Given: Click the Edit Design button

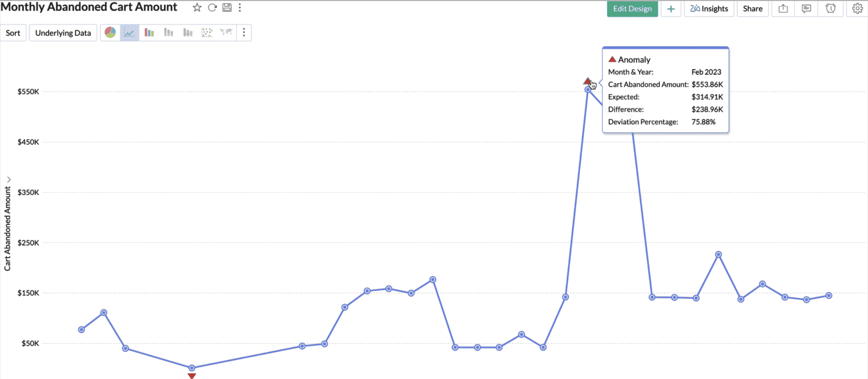Looking at the screenshot, I should point(632,9).
